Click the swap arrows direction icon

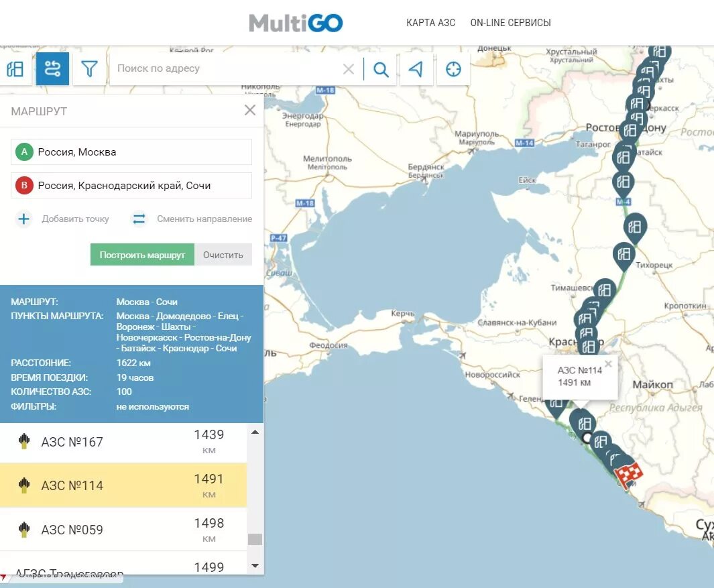(x=139, y=219)
